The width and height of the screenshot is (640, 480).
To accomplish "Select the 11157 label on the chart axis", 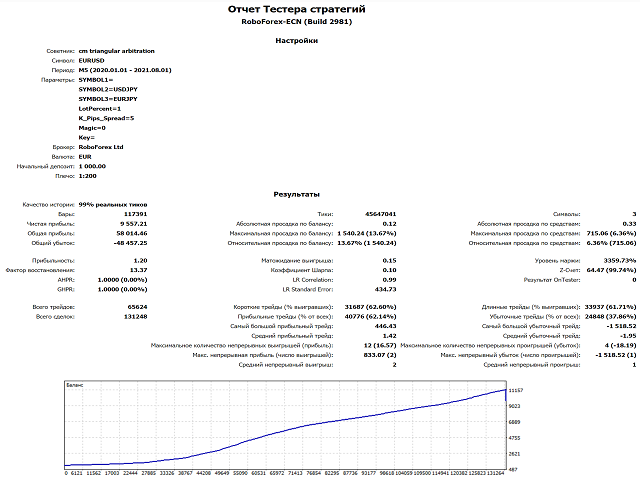I will click(x=516, y=391).
